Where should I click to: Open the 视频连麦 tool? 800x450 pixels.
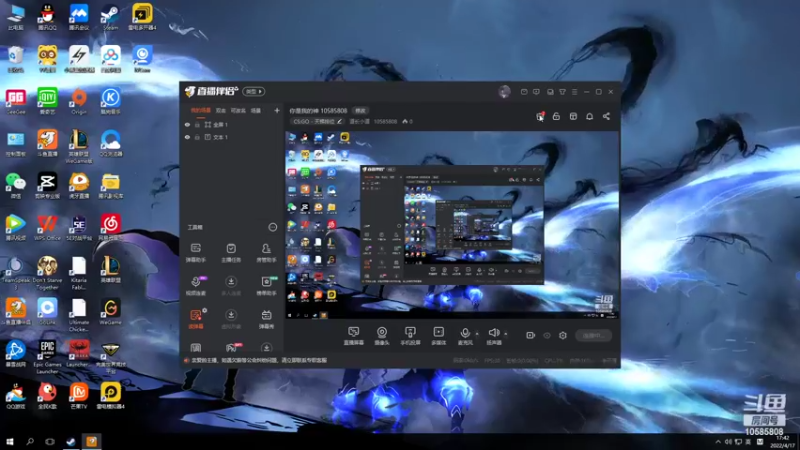tap(195, 286)
